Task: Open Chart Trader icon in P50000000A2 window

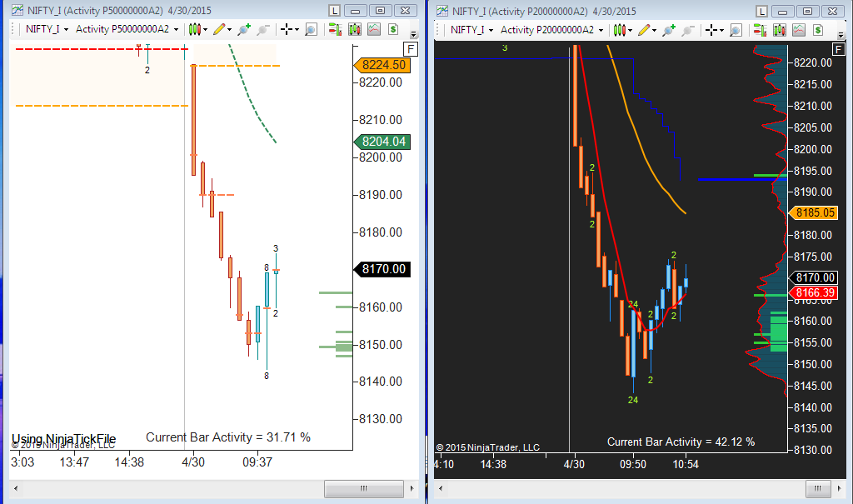Action: pos(335,29)
